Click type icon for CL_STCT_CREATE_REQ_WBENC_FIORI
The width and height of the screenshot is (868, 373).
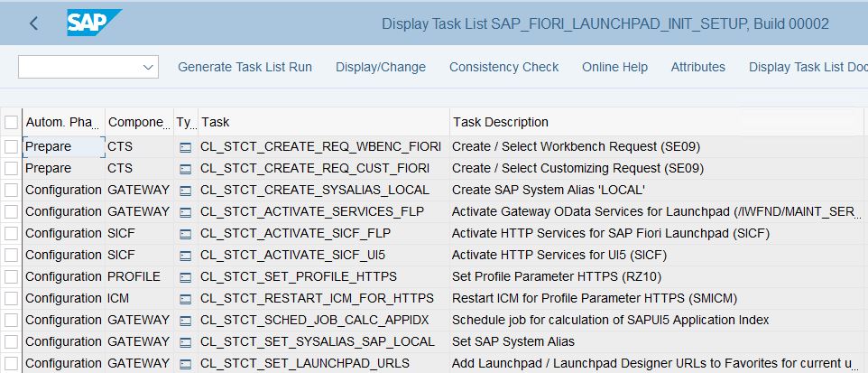tap(186, 147)
